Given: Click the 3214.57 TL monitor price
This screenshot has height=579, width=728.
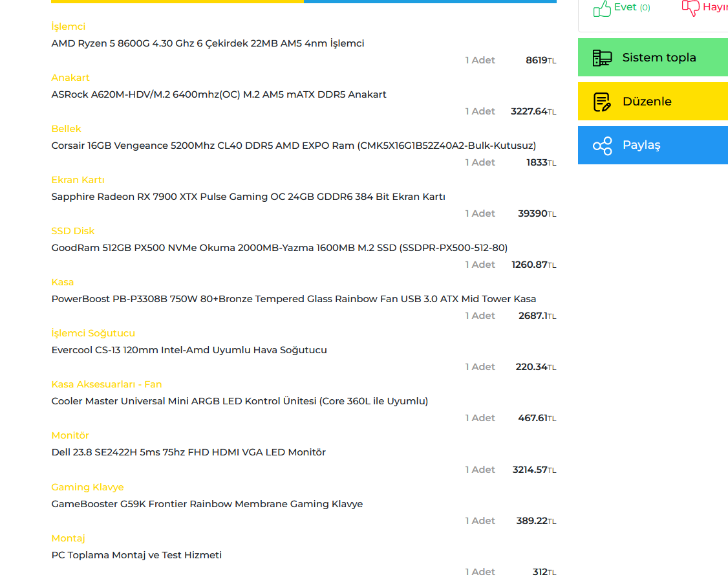Looking at the screenshot, I should [534, 470].
